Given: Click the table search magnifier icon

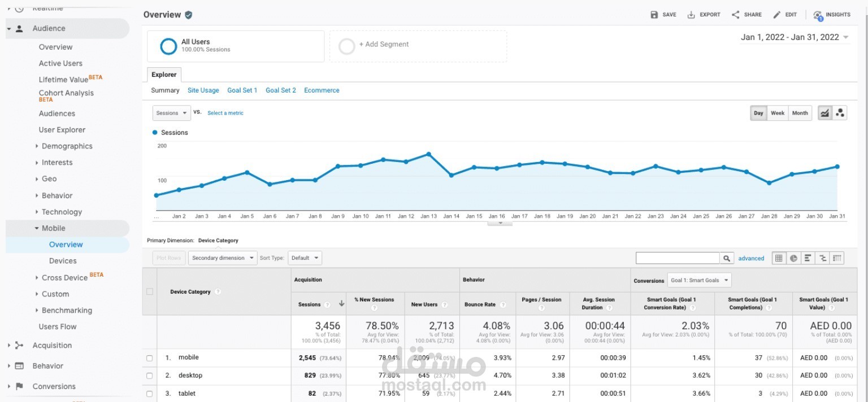Looking at the screenshot, I should tap(727, 258).
